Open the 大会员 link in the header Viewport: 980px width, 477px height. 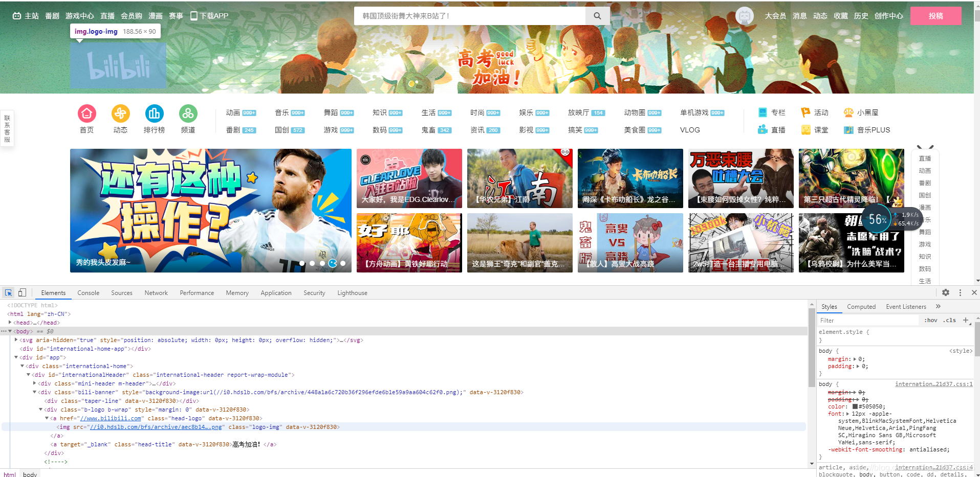[775, 16]
